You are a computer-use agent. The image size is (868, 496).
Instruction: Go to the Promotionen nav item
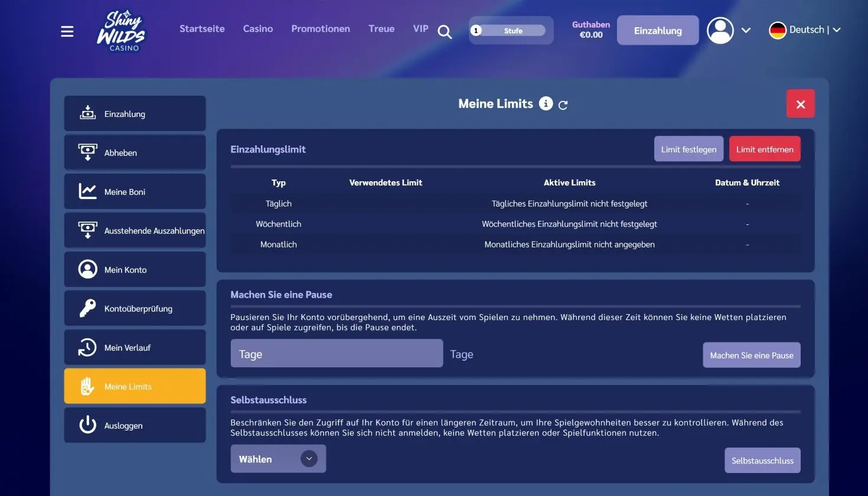tap(321, 28)
